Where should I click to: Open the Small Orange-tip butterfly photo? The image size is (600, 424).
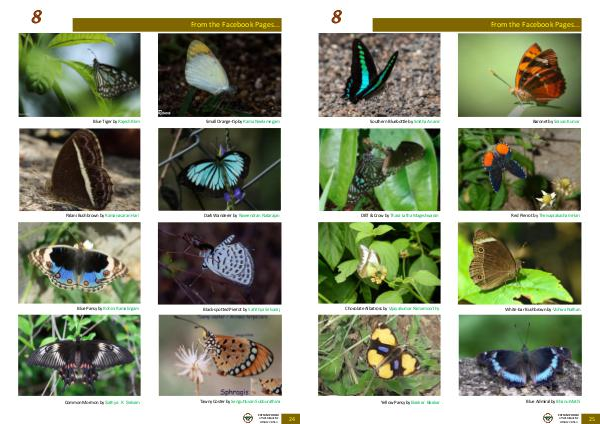[x=220, y=75]
